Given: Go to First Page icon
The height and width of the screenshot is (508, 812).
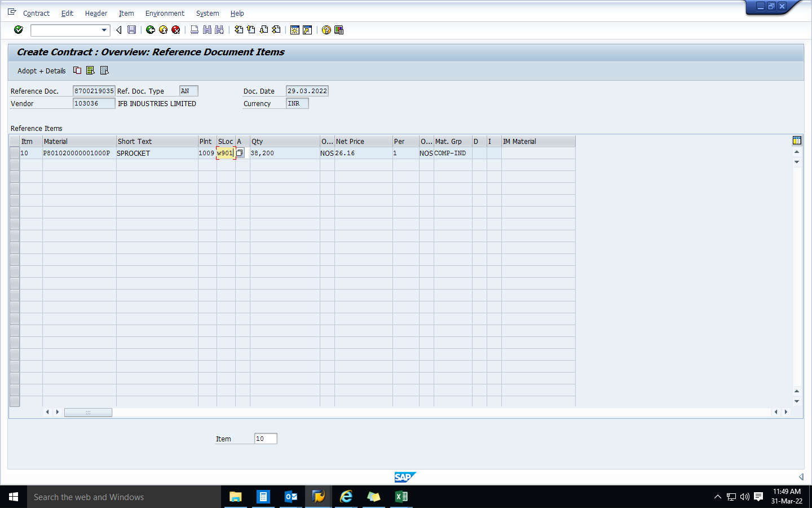Looking at the screenshot, I should (x=239, y=30).
